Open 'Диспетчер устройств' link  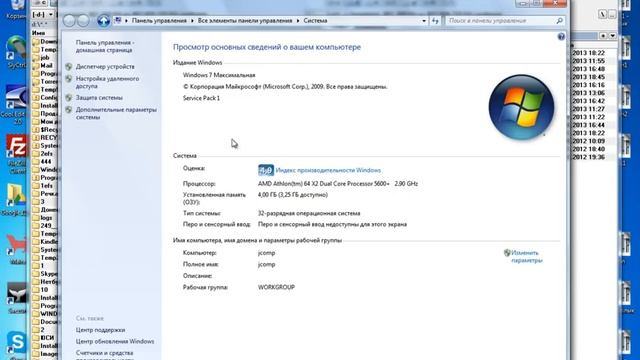[105, 67]
